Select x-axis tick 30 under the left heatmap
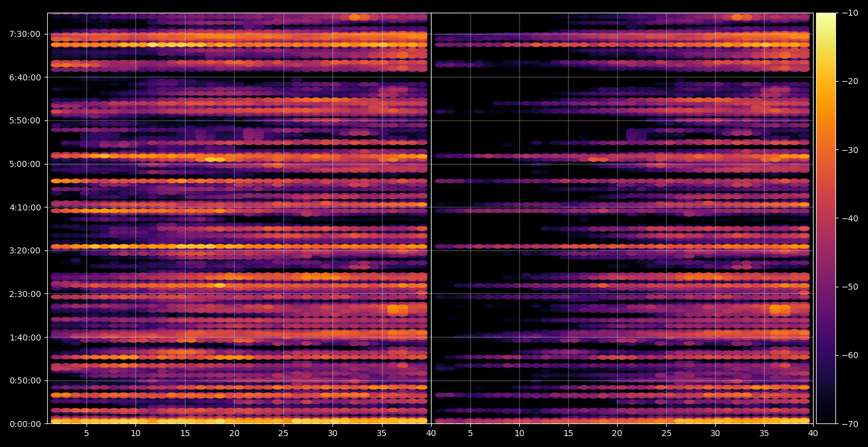Viewport: 868px width, 447px height. (x=332, y=433)
